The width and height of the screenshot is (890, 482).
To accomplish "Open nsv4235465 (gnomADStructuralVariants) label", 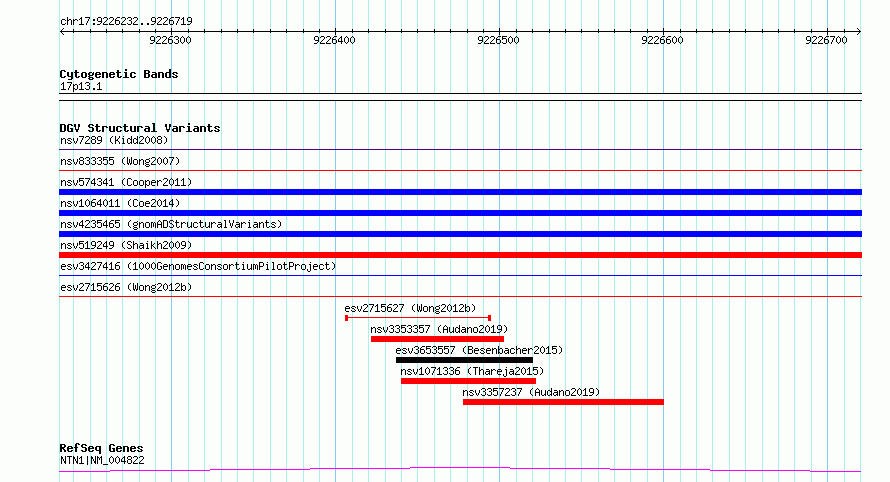I will click(x=171, y=224).
